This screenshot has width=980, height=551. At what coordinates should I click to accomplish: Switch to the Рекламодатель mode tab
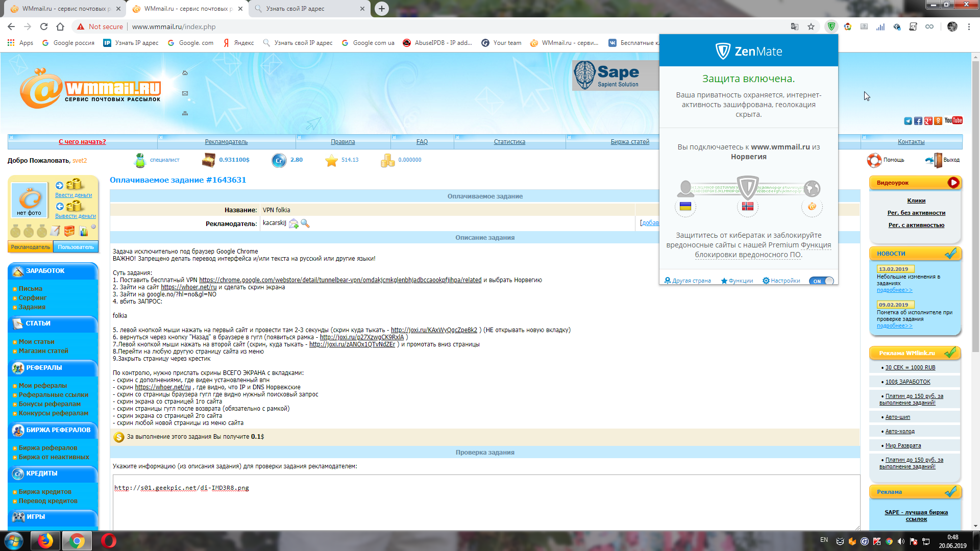click(31, 247)
